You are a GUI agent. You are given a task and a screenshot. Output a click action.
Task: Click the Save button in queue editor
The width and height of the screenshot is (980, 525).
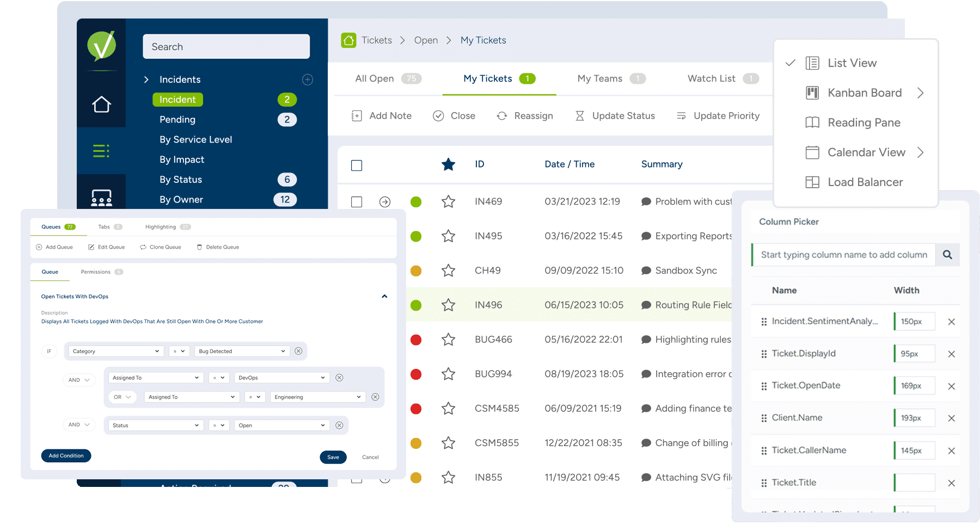[333, 457]
